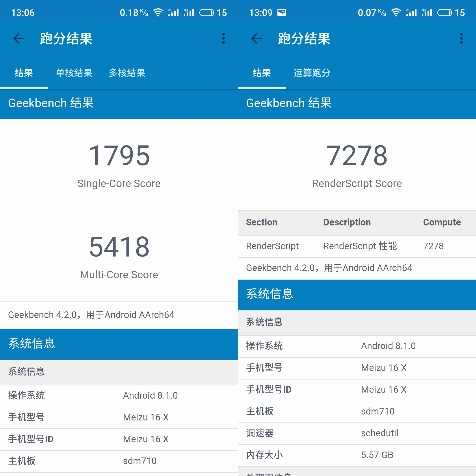Screen dimensions: 476x476
Task: Tap the 跑分结果 title in the right screen
Action: 304,38
